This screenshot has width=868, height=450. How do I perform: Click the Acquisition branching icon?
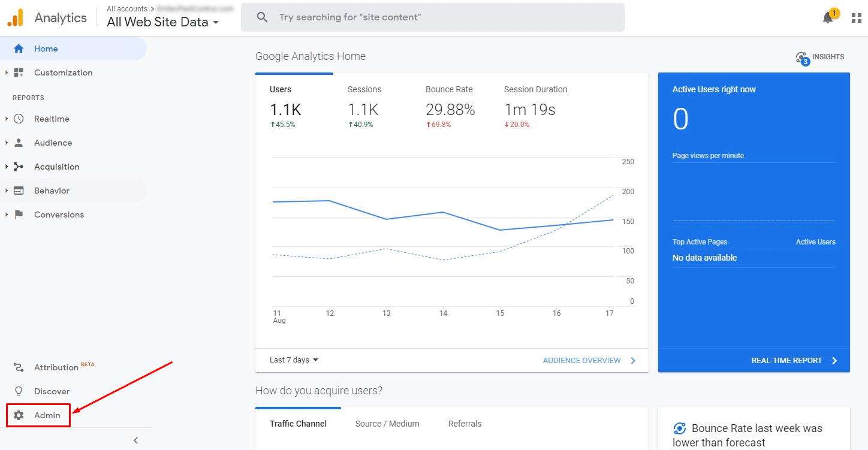tap(19, 167)
